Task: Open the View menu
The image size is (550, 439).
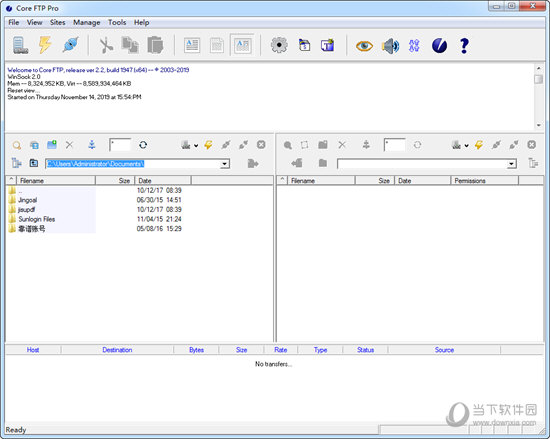Action: [34, 22]
